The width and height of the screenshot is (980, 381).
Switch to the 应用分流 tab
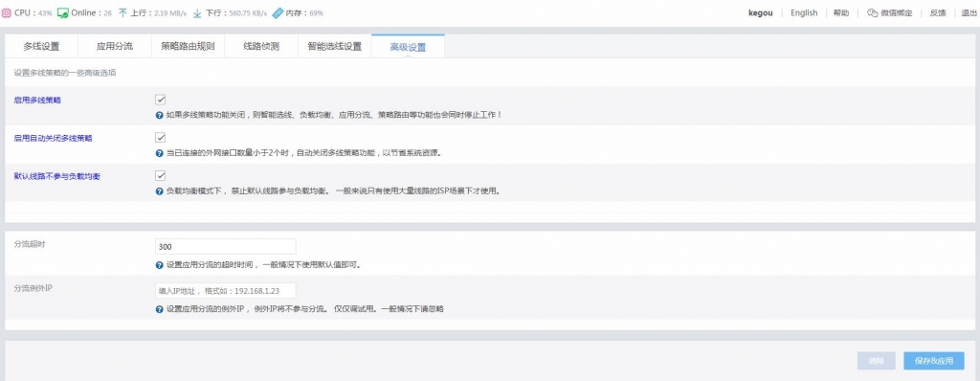[115, 46]
